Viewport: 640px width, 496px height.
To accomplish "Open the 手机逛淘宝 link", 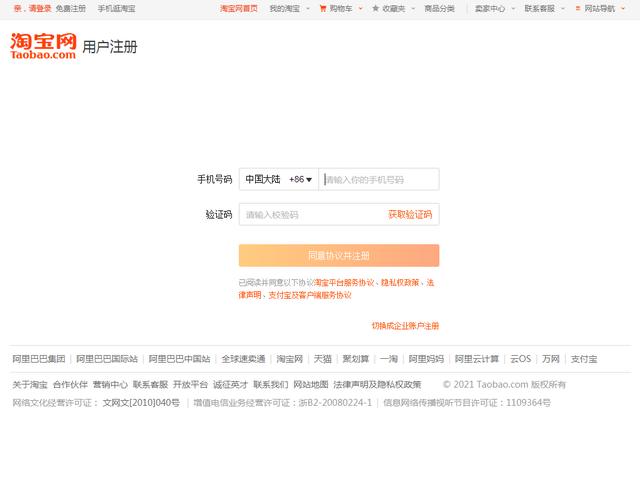I will tap(116, 8).
